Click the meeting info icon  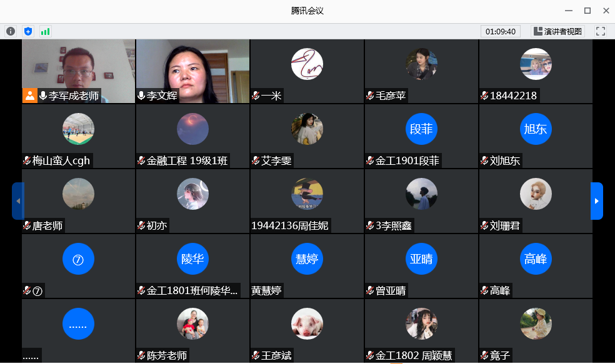point(11,31)
